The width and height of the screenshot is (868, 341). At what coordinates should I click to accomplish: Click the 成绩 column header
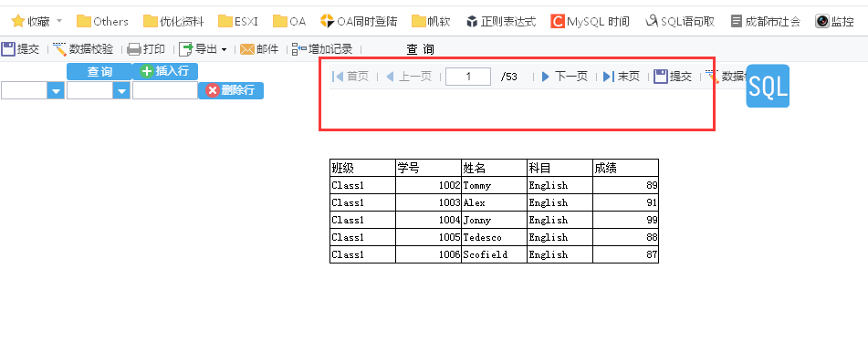click(625, 168)
